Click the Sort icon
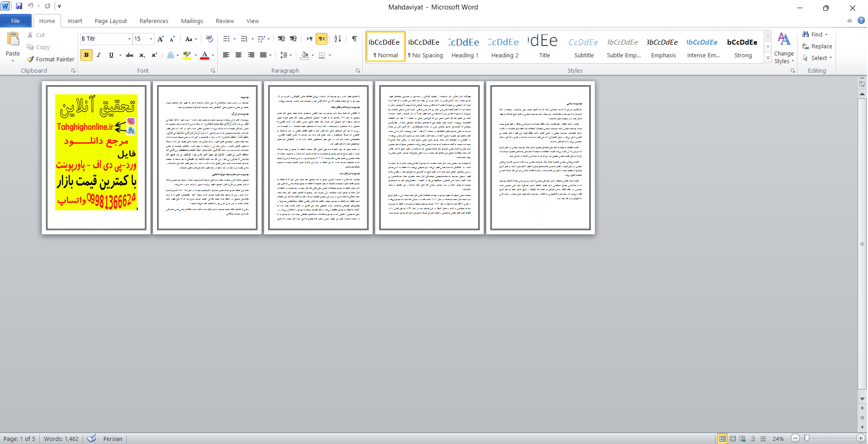 point(337,39)
